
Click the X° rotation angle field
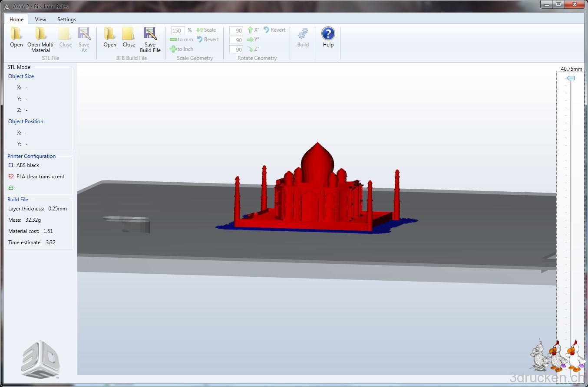pyautogui.click(x=236, y=30)
